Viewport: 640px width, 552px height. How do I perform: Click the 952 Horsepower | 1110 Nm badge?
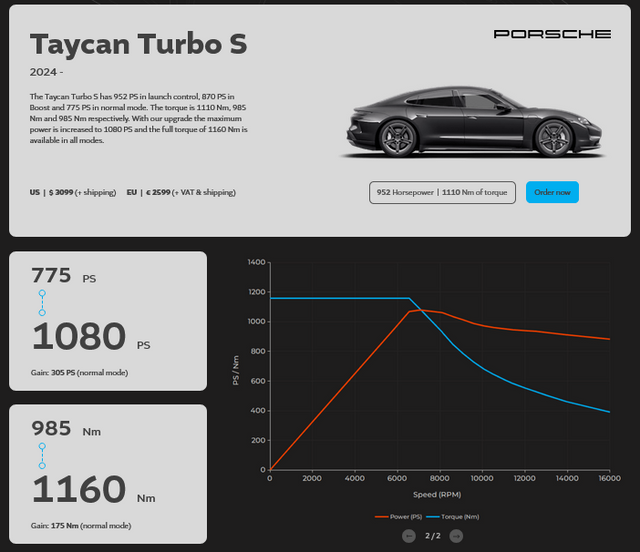pos(442,192)
